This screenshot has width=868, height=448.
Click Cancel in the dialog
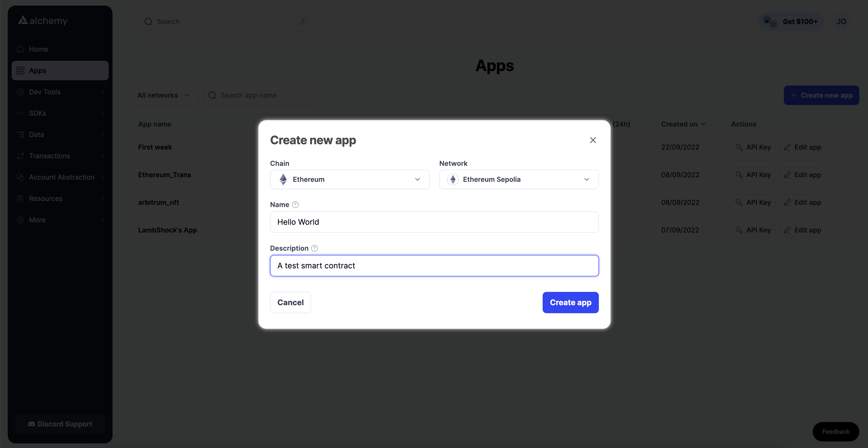(x=290, y=303)
